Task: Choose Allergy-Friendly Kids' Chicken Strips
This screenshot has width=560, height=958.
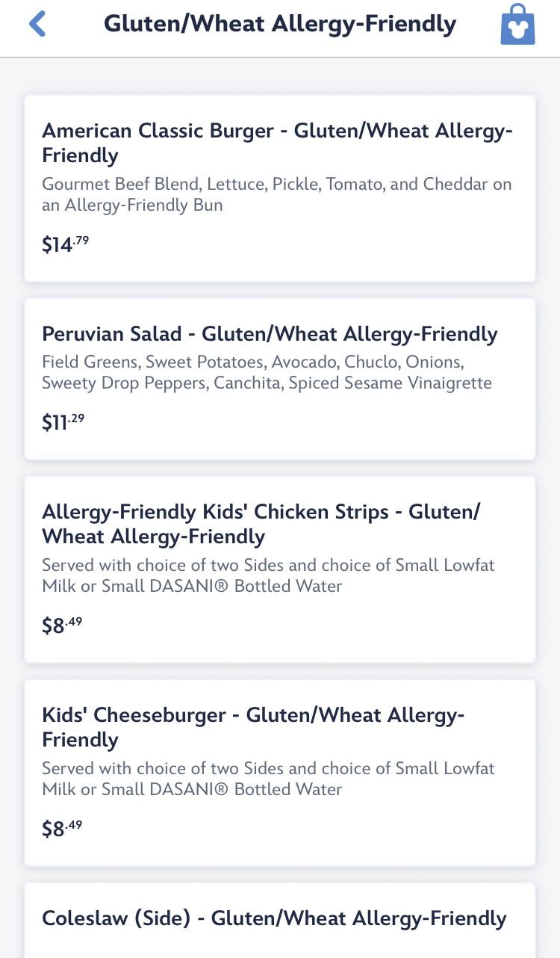Action: [x=261, y=524]
